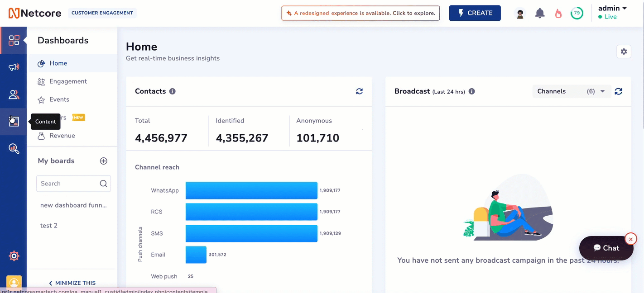The height and width of the screenshot is (293, 644).
Task: Open the Analytics magnifier icon in sidebar
Action: [14, 148]
